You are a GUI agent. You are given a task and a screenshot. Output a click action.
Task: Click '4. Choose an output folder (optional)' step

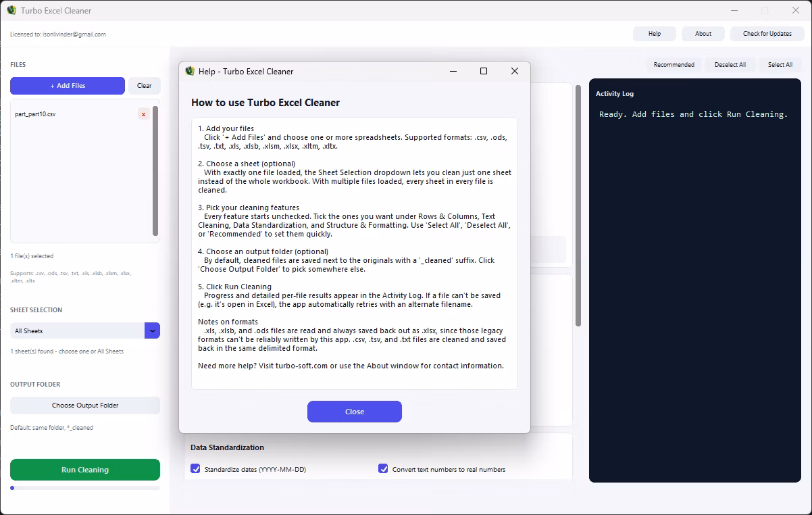point(263,251)
